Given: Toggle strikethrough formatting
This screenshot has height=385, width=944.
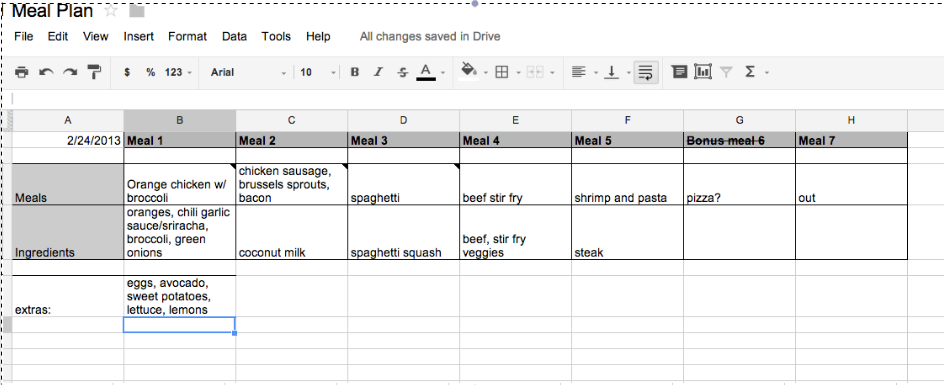Looking at the screenshot, I should [x=403, y=72].
